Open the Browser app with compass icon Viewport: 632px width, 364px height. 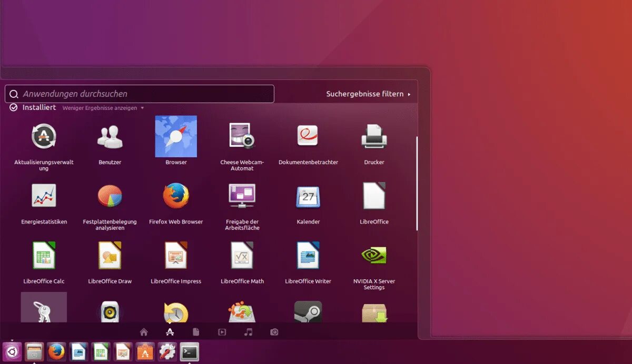pyautogui.click(x=176, y=136)
